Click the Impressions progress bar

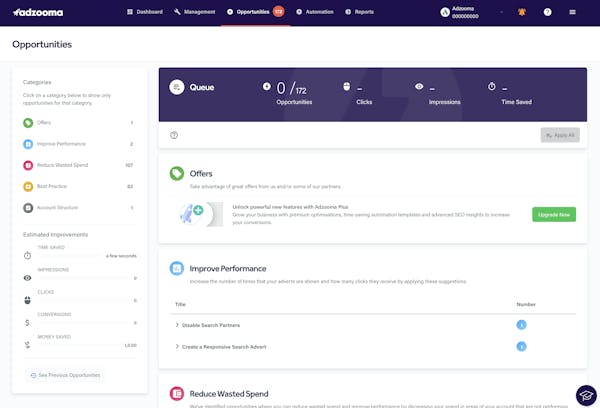point(83,278)
